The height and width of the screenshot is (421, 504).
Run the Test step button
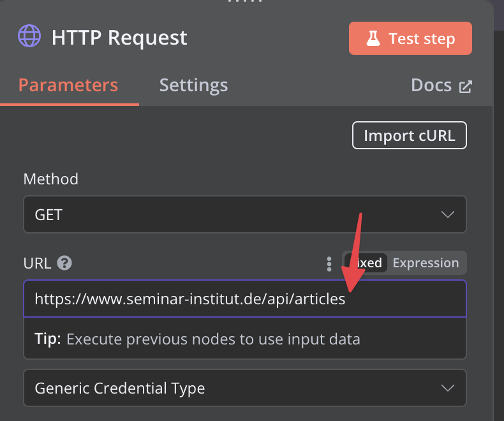coord(410,39)
